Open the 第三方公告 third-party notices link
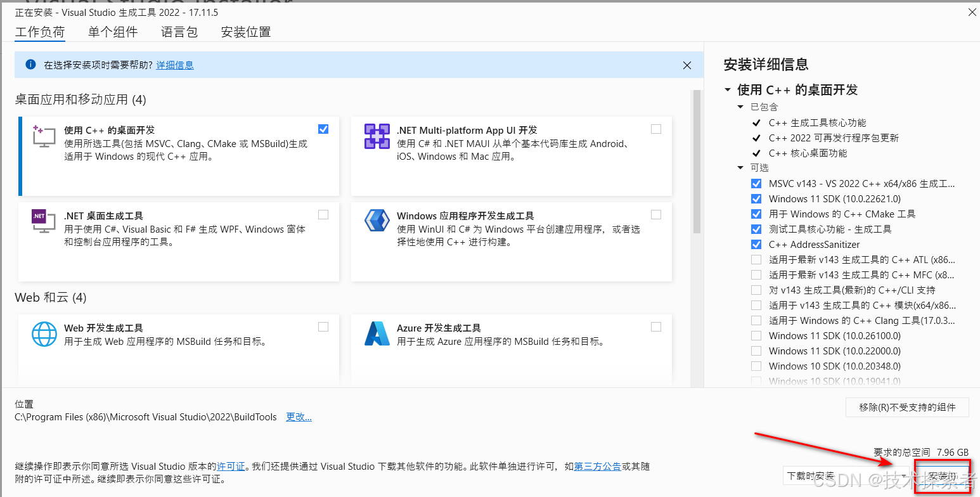This screenshot has width=980, height=497. (597, 466)
